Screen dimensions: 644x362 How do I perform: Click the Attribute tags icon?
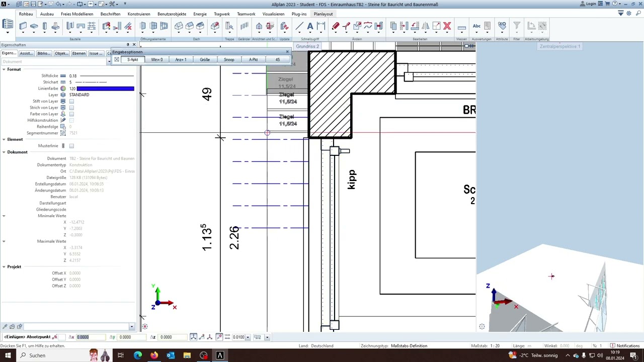502,26
